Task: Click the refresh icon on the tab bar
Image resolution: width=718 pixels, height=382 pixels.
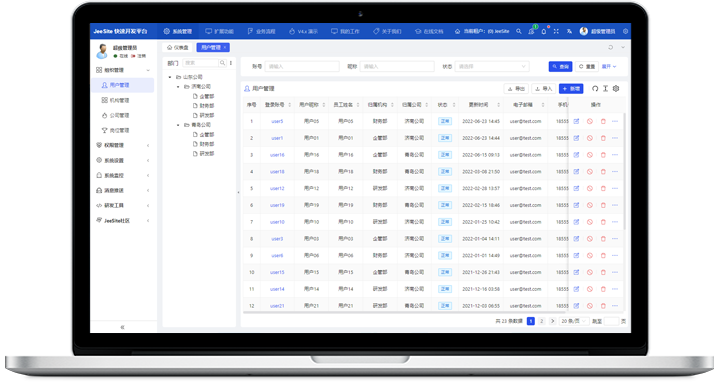Action: click(x=610, y=48)
